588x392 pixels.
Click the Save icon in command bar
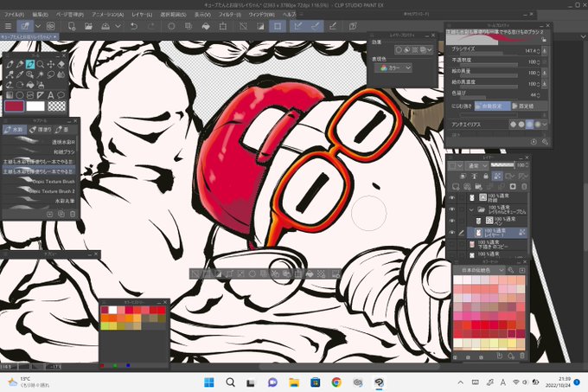pyautogui.click(x=105, y=26)
